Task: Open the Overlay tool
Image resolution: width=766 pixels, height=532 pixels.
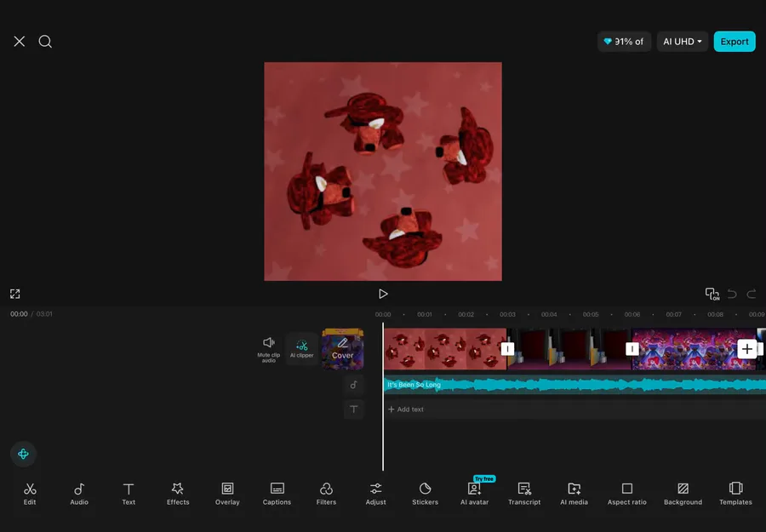Action: pos(227,494)
